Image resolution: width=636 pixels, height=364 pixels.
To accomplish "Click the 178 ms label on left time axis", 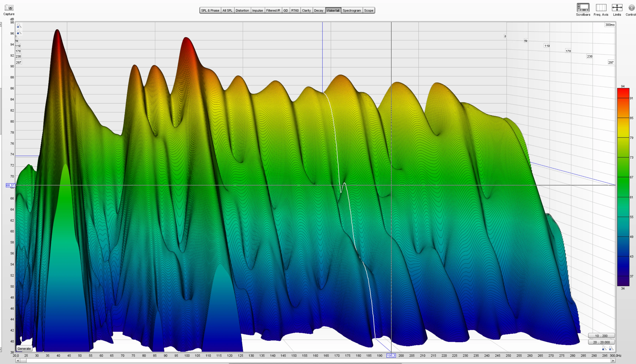I will point(18,51).
